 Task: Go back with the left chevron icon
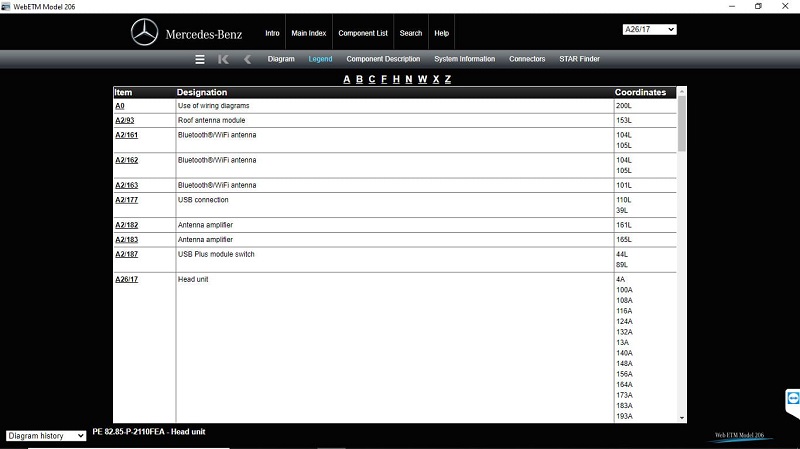(x=247, y=60)
